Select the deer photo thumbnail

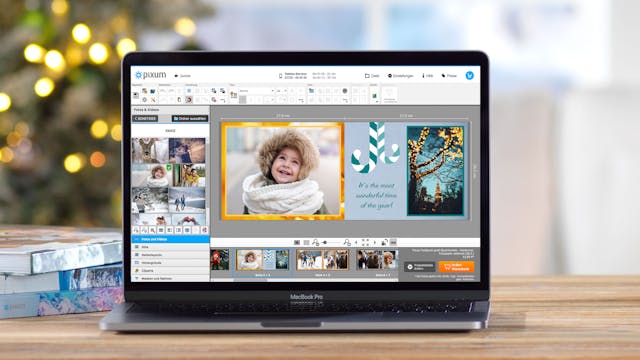click(150, 150)
